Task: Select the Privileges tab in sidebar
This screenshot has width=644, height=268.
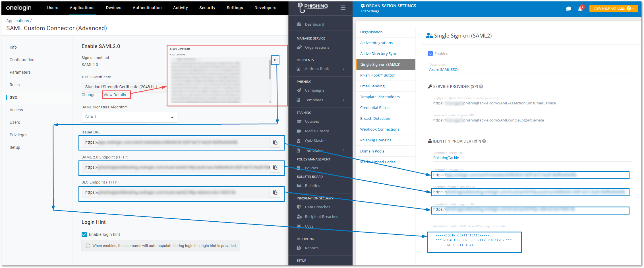Action: tap(18, 135)
